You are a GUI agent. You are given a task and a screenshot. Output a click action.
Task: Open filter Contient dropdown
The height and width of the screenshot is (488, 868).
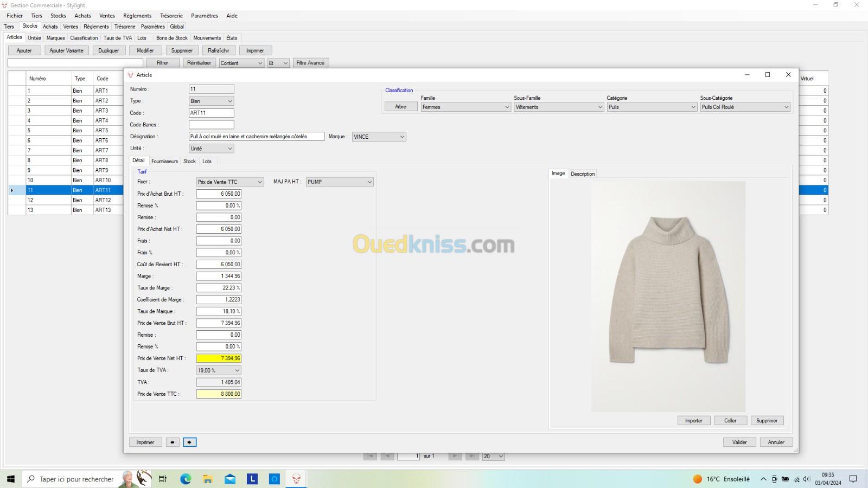241,63
